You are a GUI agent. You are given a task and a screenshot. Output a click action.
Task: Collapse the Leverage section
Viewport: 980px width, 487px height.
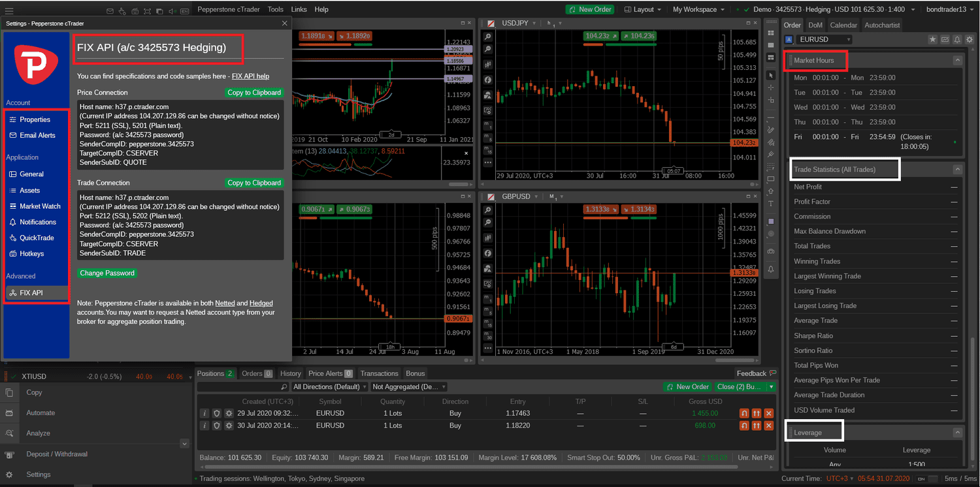957,432
